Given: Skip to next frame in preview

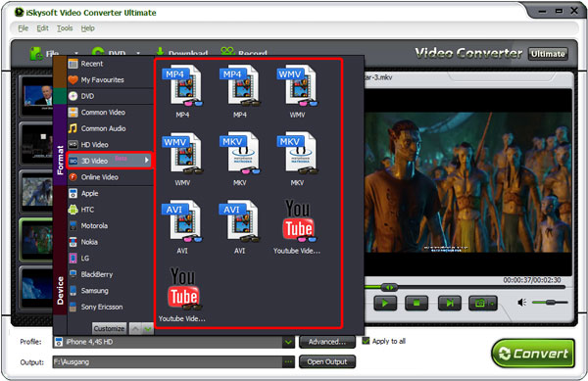Looking at the screenshot, I should point(449,303).
